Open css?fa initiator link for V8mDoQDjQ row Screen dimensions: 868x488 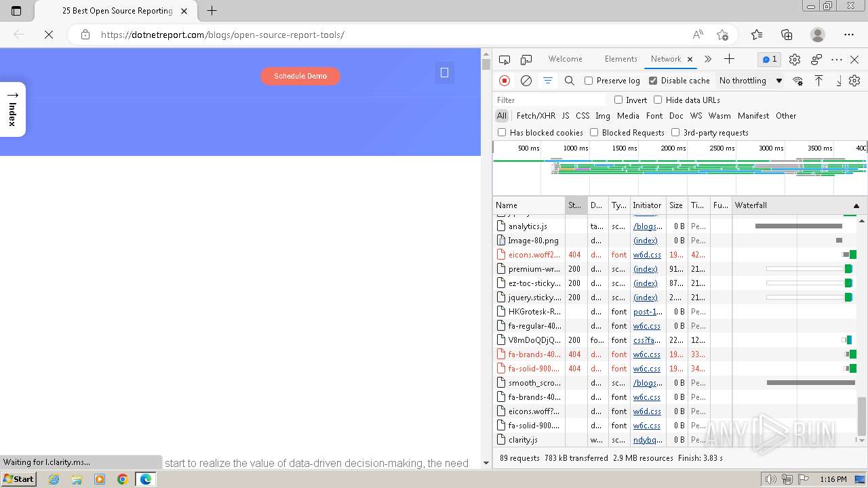click(647, 340)
